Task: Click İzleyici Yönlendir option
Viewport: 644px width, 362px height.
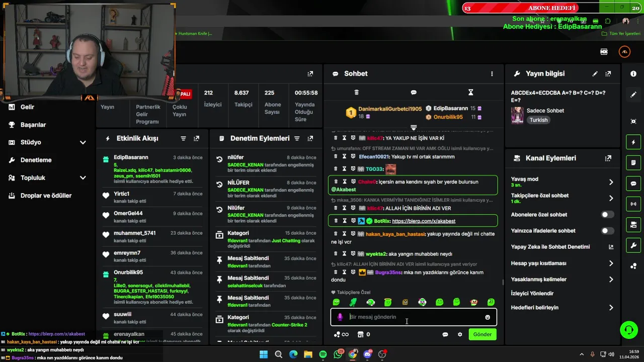Action: 532,294
